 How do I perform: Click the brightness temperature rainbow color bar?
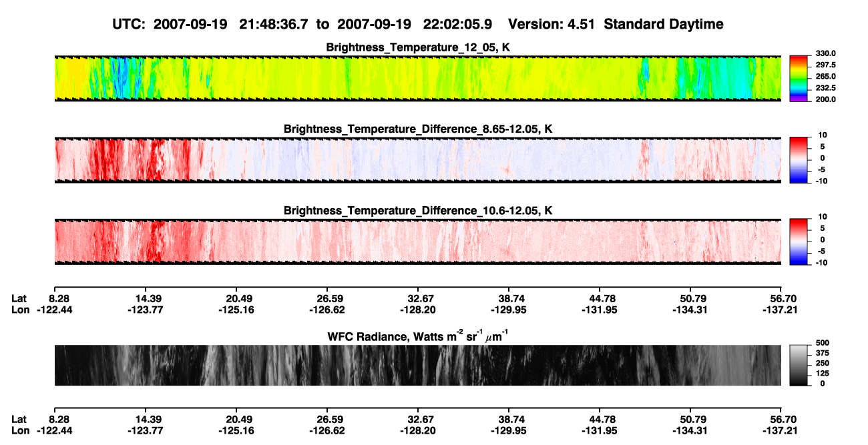pos(799,77)
